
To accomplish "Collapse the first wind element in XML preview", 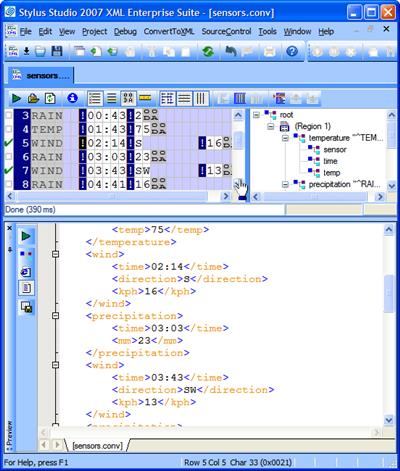I will click(56, 254).
